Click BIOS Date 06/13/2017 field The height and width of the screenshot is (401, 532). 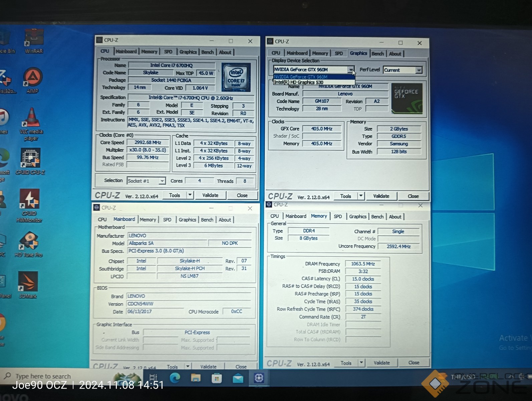155,311
